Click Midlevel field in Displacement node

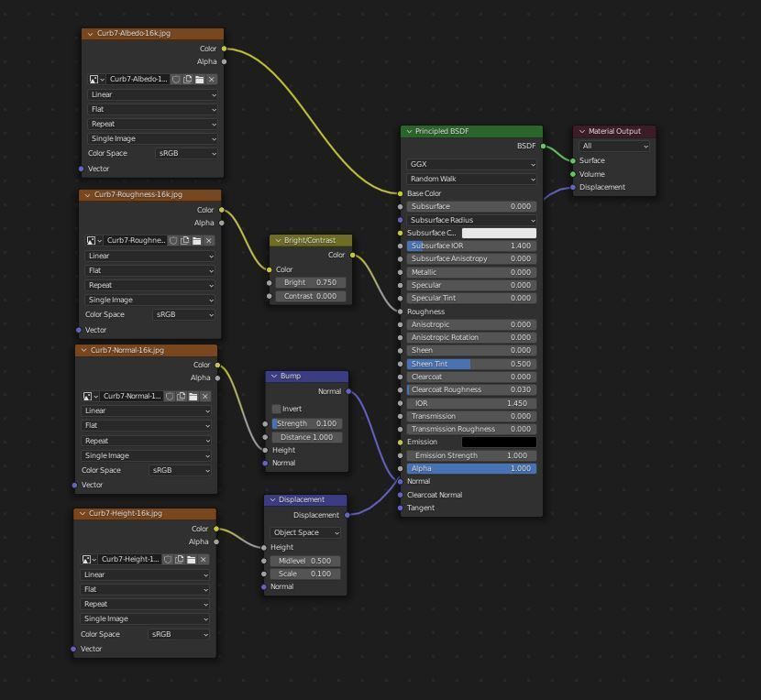(x=305, y=562)
